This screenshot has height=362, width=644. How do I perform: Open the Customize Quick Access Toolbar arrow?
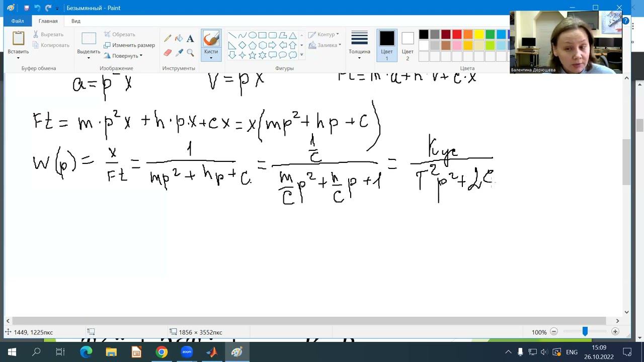tap(57, 9)
